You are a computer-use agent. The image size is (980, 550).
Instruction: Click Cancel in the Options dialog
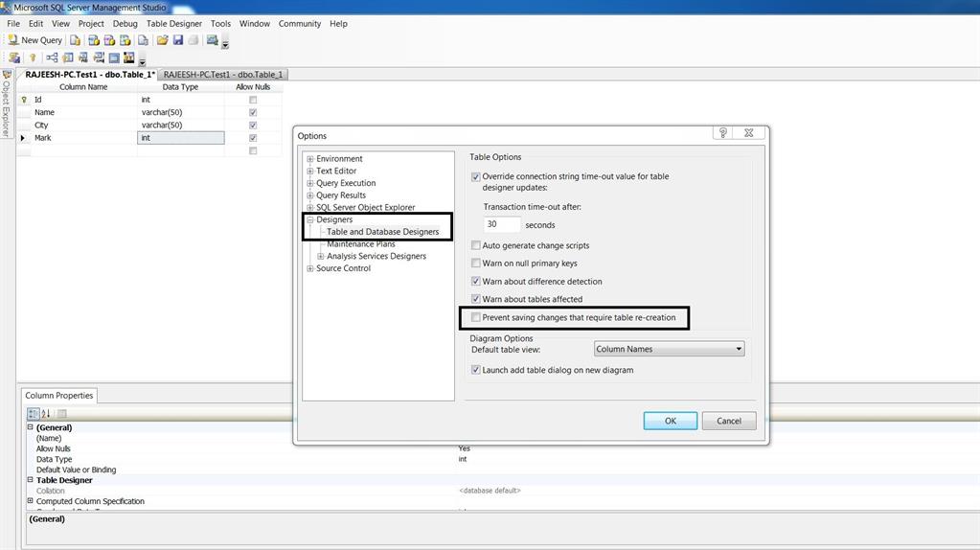[x=729, y=421]
